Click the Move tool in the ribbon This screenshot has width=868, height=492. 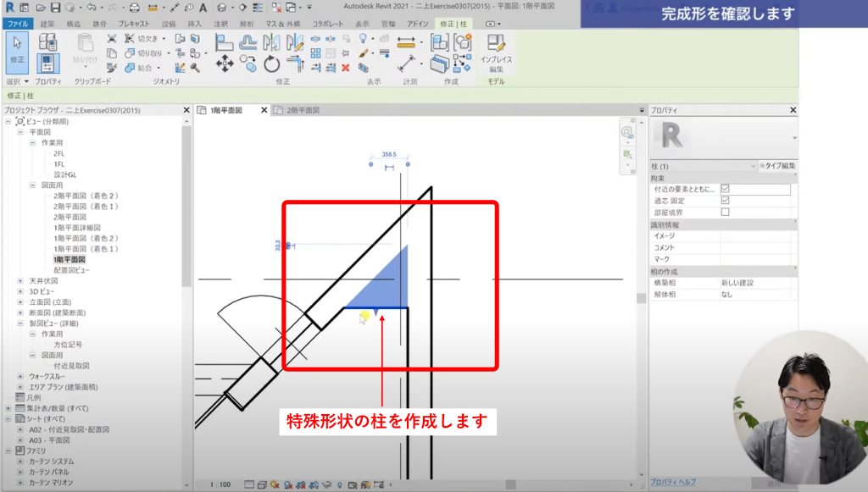click(x=225, y=64)
